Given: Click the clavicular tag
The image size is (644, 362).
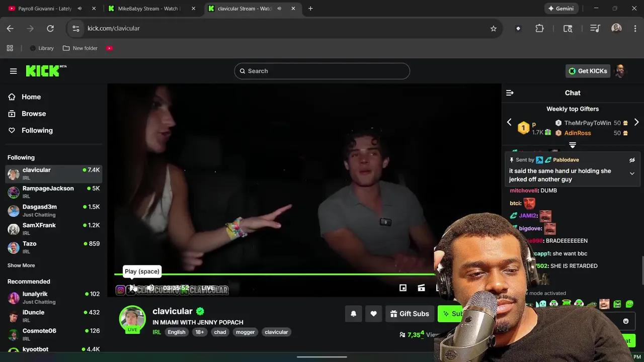Looking at the screenshot, I should [x=276, y=332].
